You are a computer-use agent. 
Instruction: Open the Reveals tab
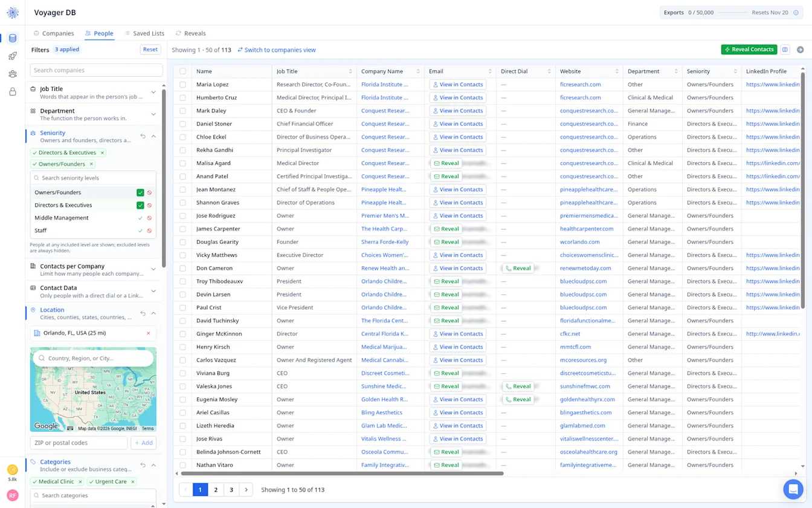(x=190, y=33)
